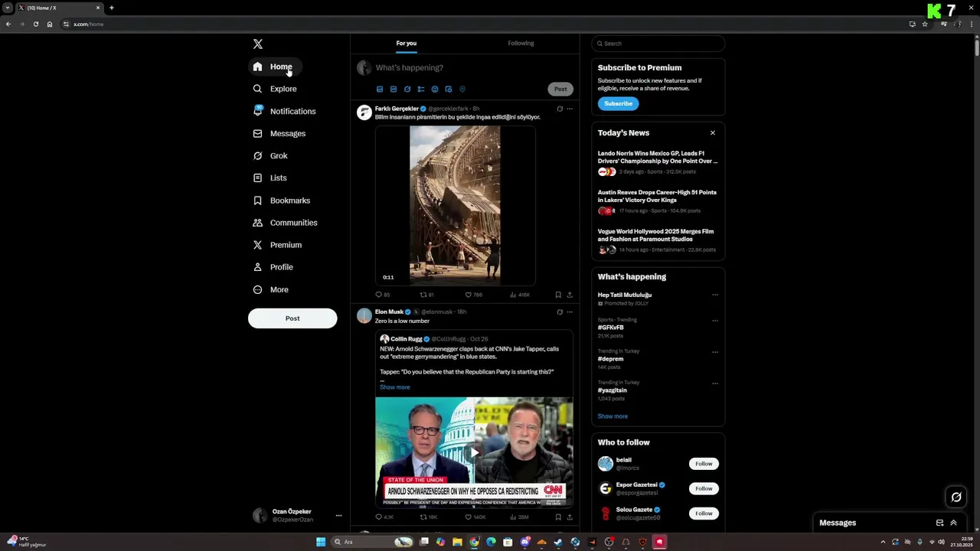Bookmark the Farklı Gerçekler post
This screenshot has width=980, height=551.
557,295
